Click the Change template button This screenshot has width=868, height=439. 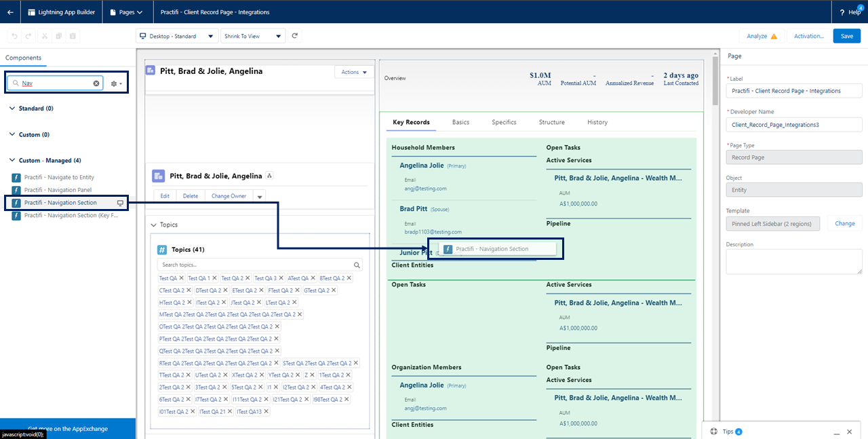point(844,223)
